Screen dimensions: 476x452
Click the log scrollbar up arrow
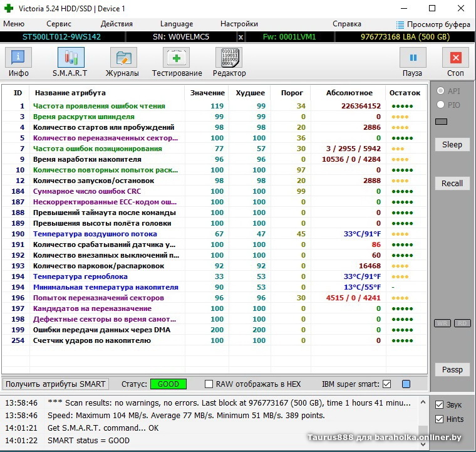(x=423, y=402)
